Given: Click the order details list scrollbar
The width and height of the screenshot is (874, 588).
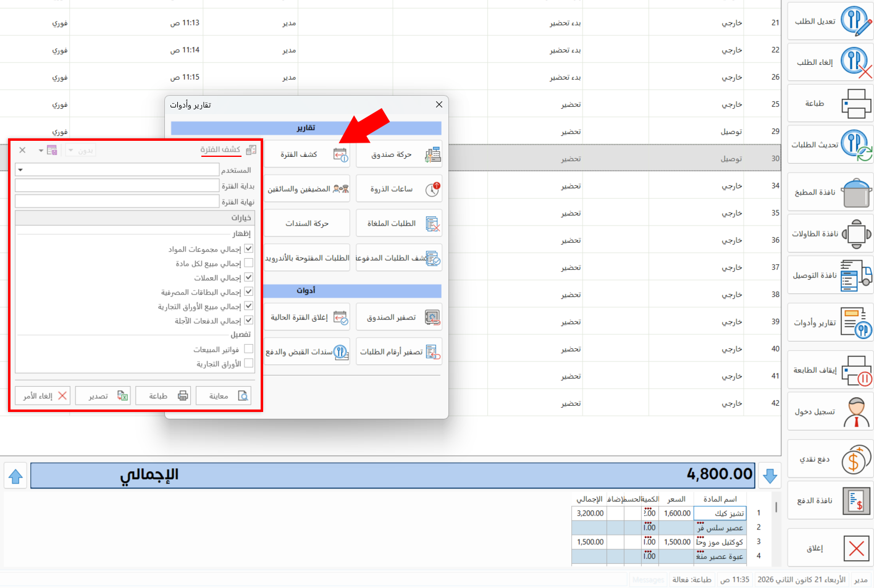Looking at the screenshot, I should coord(776,507).
